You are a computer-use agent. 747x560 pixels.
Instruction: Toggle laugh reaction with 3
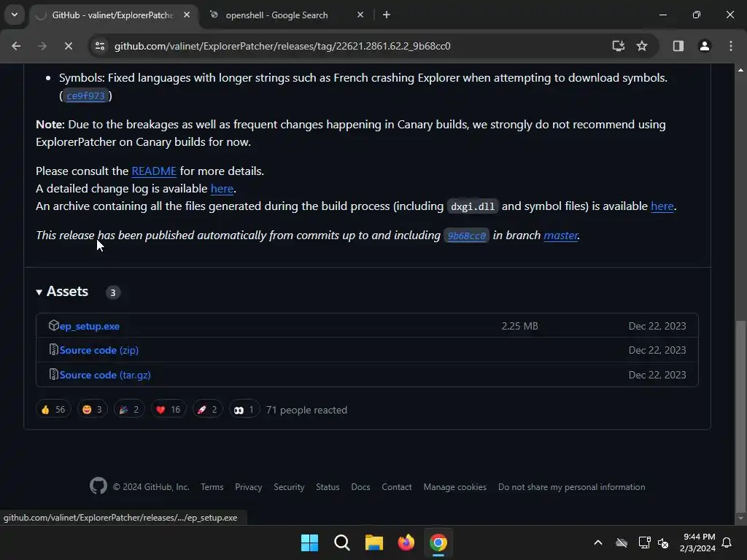(93, 410)
